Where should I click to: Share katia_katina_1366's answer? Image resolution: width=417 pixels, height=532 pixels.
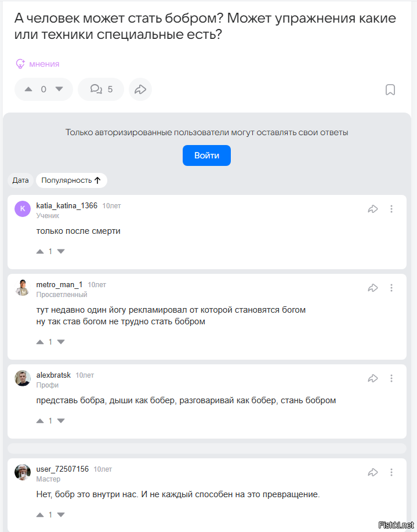[373, 209]
